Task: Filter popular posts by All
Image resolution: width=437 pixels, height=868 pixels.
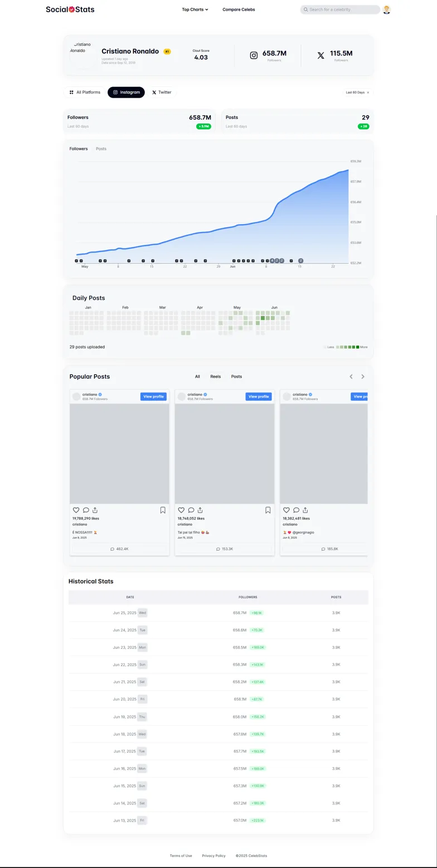Action: tap(197, 377)
